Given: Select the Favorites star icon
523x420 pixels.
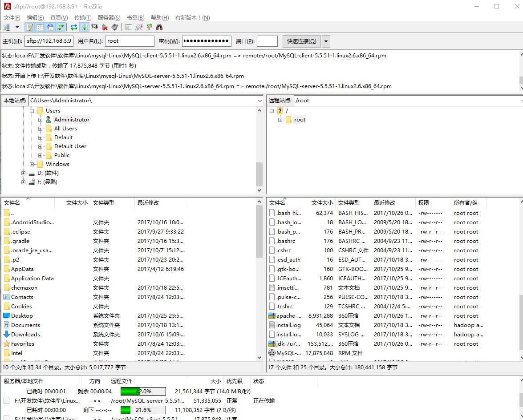Looking at the screenshot, I should click(x=7, y=343).
